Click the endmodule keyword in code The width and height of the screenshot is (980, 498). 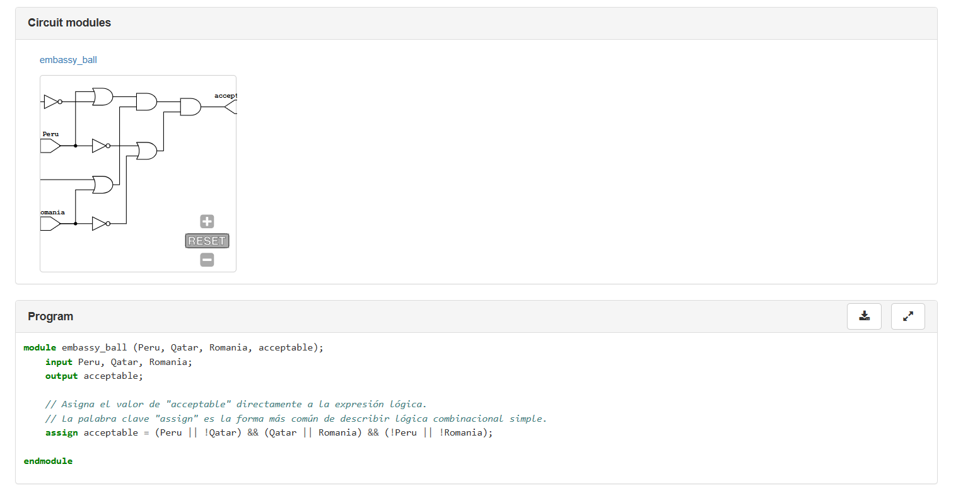(48, 461)
